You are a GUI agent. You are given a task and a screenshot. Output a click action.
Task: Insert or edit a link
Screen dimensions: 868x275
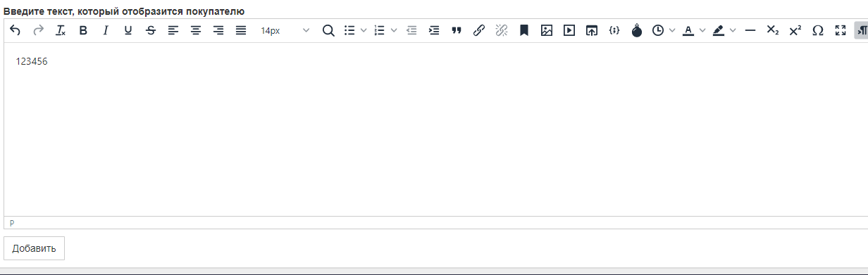coord(479,30)
